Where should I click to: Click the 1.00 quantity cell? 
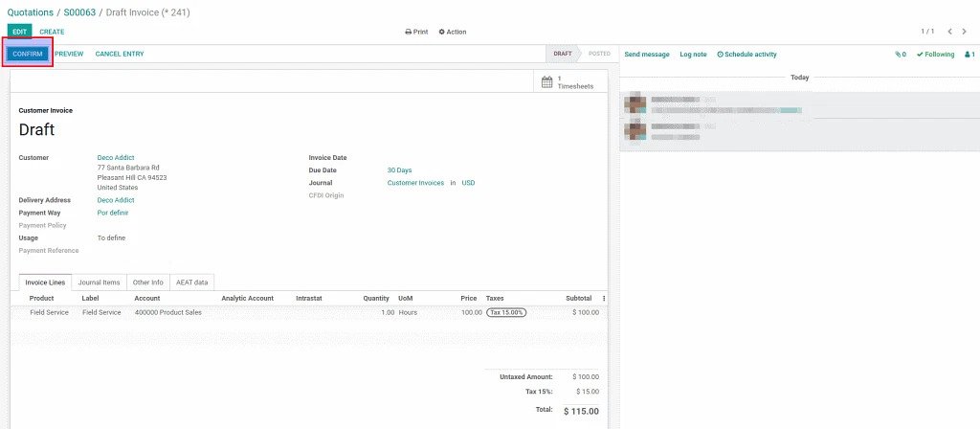coord(388,312)
